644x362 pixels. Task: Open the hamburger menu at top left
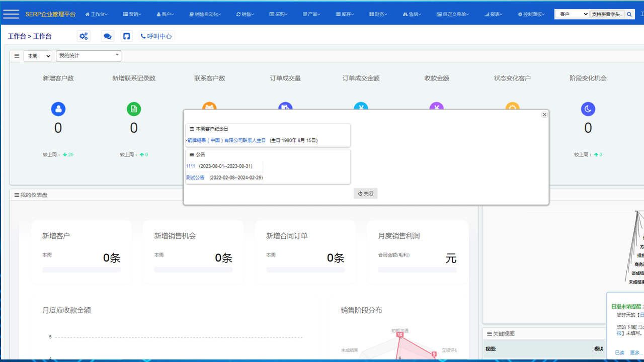coord(11,14)
